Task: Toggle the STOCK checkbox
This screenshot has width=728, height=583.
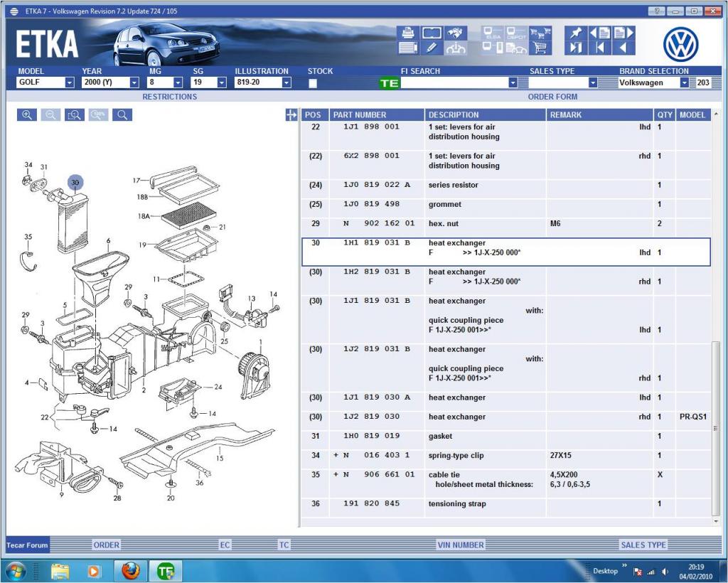Action: point(313,83)
